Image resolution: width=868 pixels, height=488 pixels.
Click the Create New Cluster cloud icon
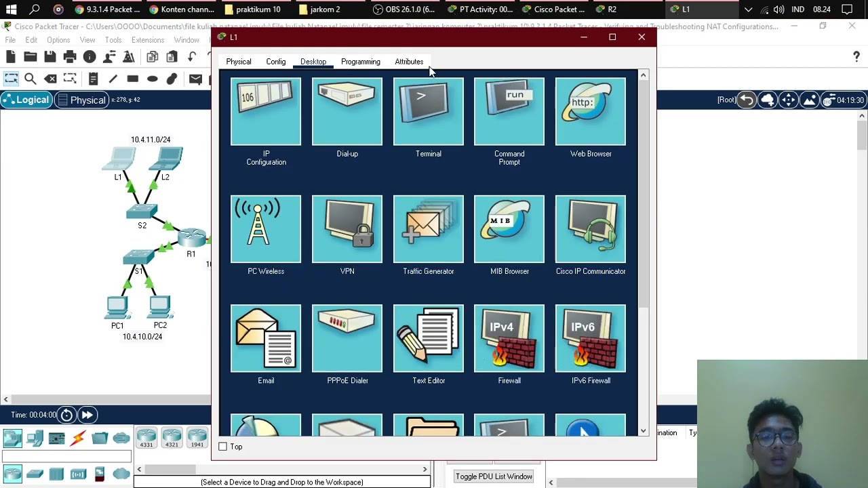[768, 100]
